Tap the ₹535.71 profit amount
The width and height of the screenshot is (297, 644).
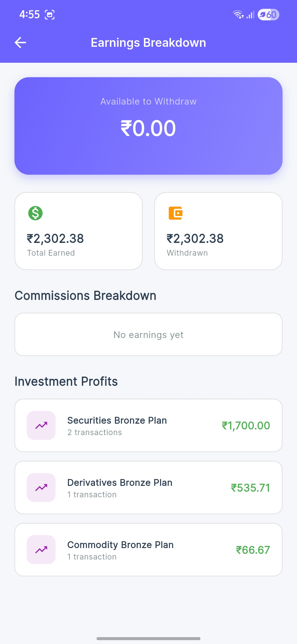point(251,488)
